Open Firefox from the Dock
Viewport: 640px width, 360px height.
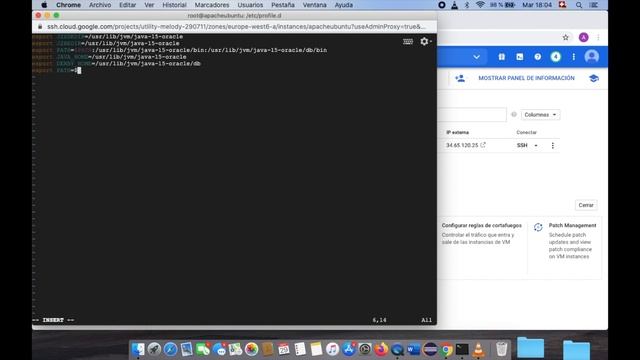click(x=381, y=349)
